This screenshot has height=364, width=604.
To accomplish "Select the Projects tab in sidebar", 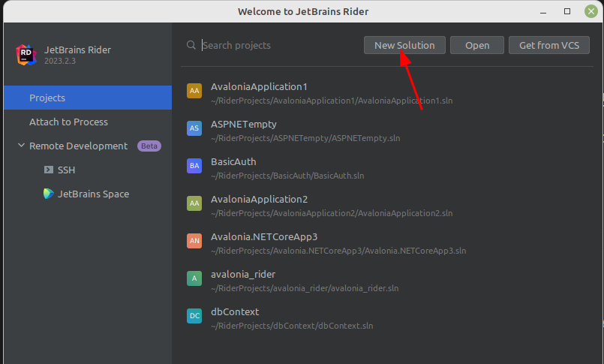I will click(47, 98).
